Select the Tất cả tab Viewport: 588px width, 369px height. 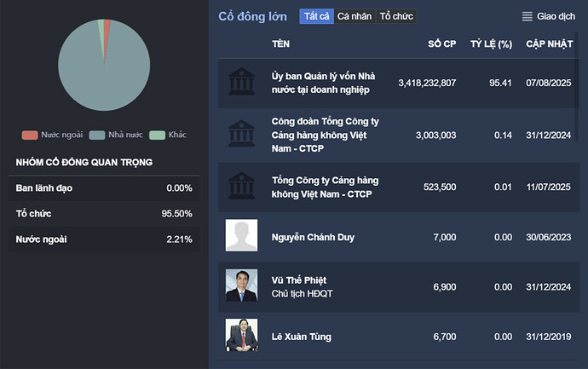coord(316,16)
